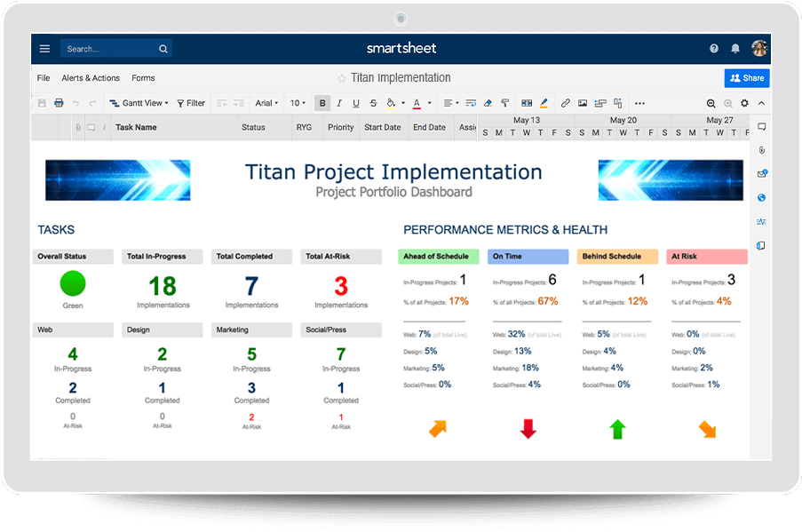802x532 pixels.
Task: Open the Arial font dropdown
Action: click(x=267, y=103)
